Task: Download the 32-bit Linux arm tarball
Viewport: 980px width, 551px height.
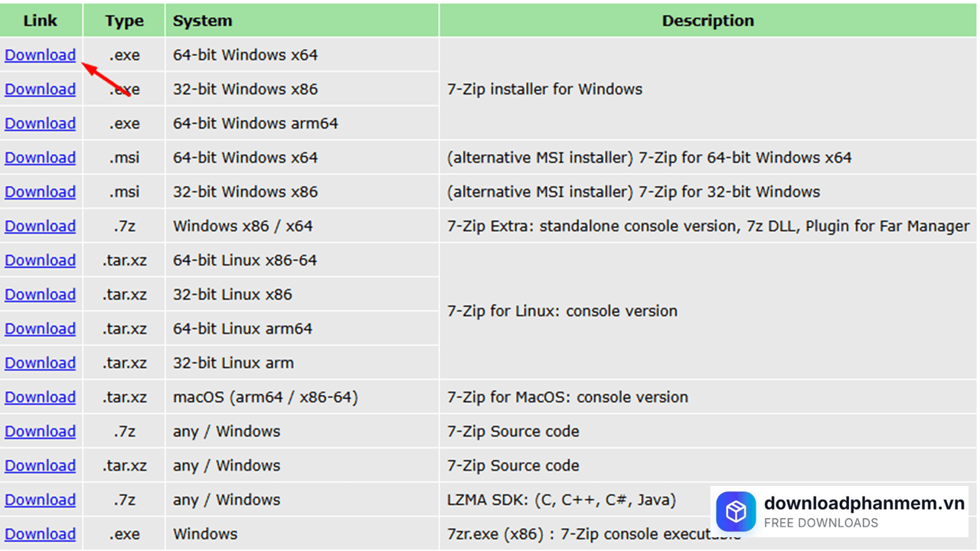Action: (x=40, y=363)
